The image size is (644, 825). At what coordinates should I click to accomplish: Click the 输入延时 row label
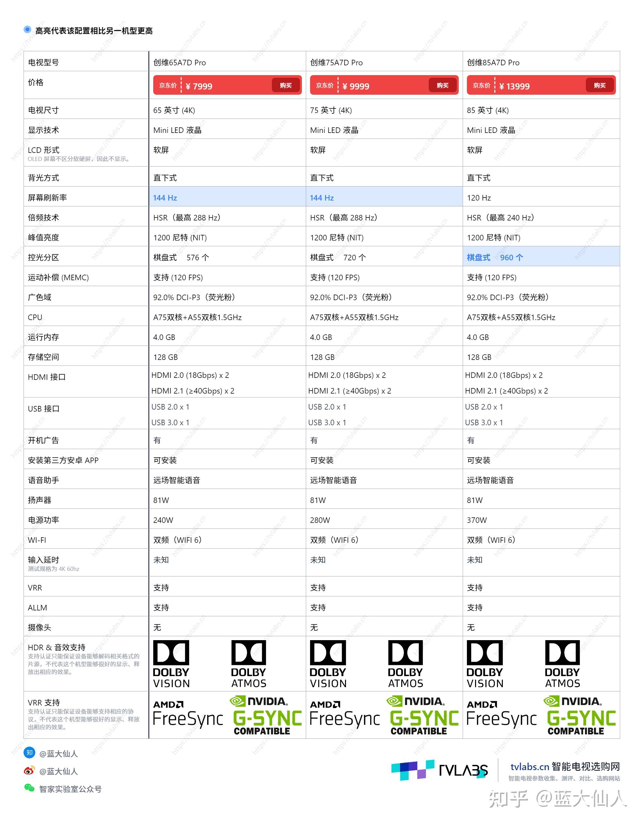(x=43, y=559)
